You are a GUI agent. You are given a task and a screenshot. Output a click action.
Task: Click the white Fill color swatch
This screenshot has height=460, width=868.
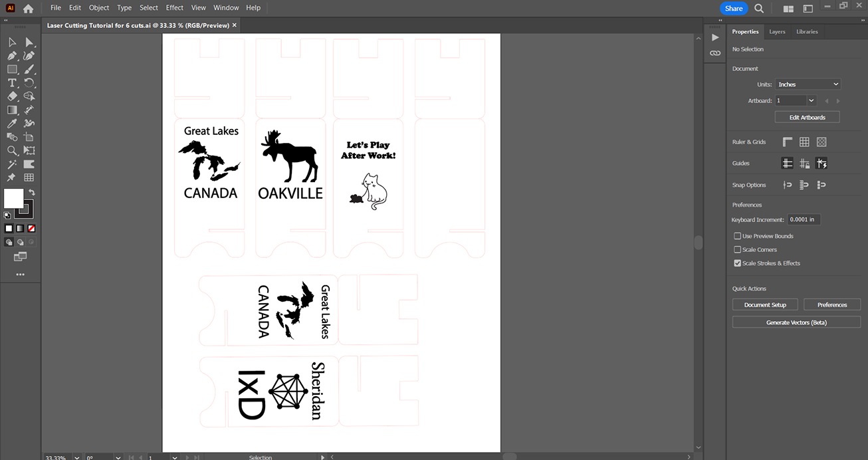tap(13, 198)
